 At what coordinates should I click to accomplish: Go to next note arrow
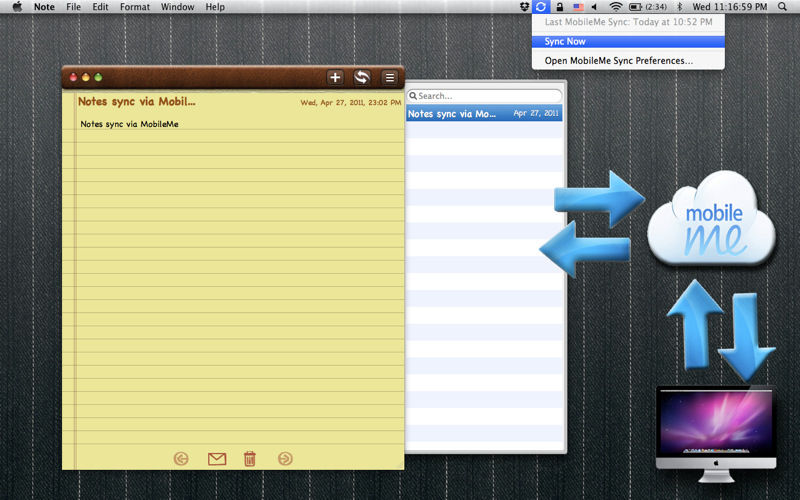point(285,459)
